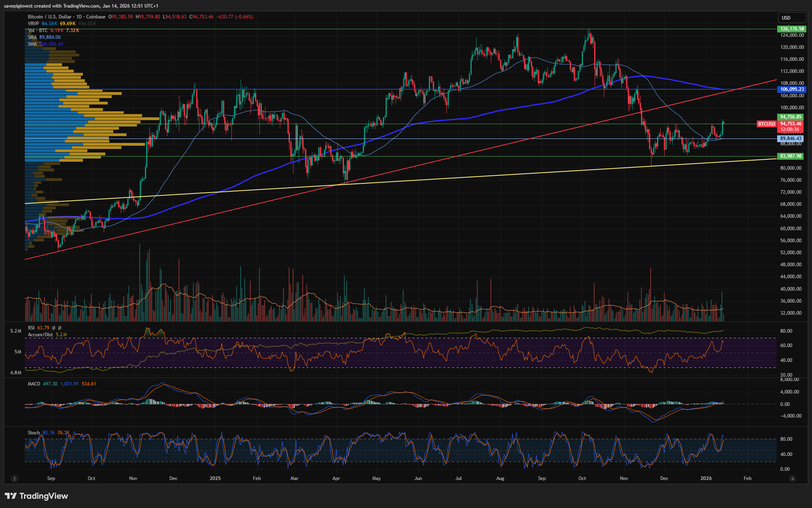Image resolution: width=812 pixels, height=508 pixels.
Task: Select the VRVP indicator legend
Action: click(x=33, y=24)
